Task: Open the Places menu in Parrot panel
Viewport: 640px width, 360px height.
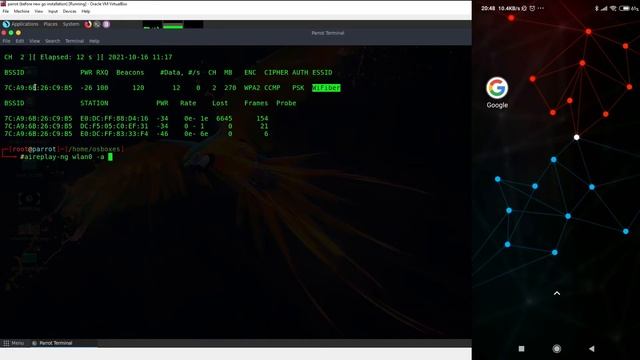Action: pyautogui.click(x=51, y=24)
